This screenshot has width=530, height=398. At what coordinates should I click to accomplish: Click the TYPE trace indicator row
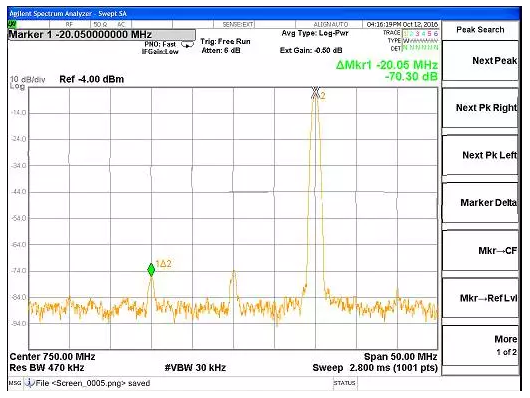coord(413,41)
